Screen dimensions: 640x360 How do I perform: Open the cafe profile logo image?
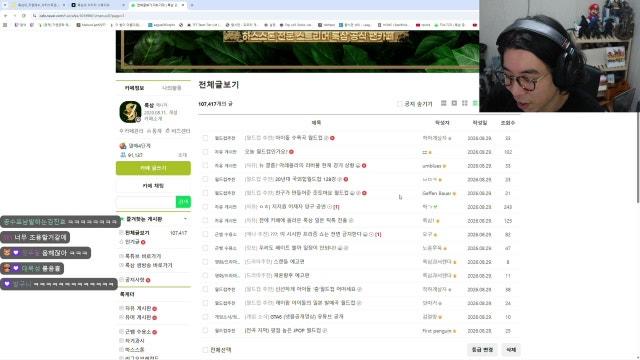tap(130, 112)
